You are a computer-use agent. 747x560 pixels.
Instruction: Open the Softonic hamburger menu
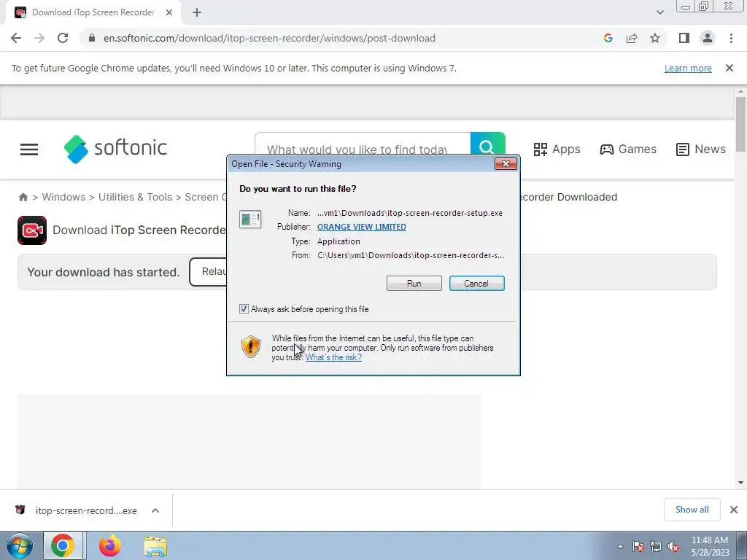[x=29, y=149]
